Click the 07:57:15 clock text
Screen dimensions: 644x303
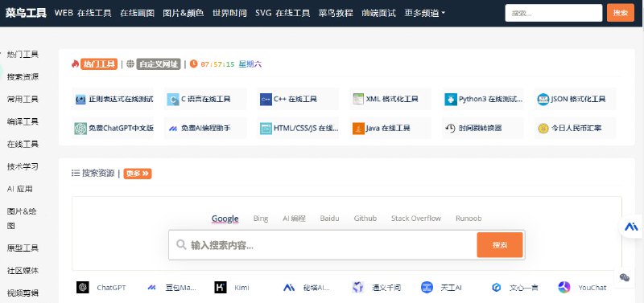point(217,64)
